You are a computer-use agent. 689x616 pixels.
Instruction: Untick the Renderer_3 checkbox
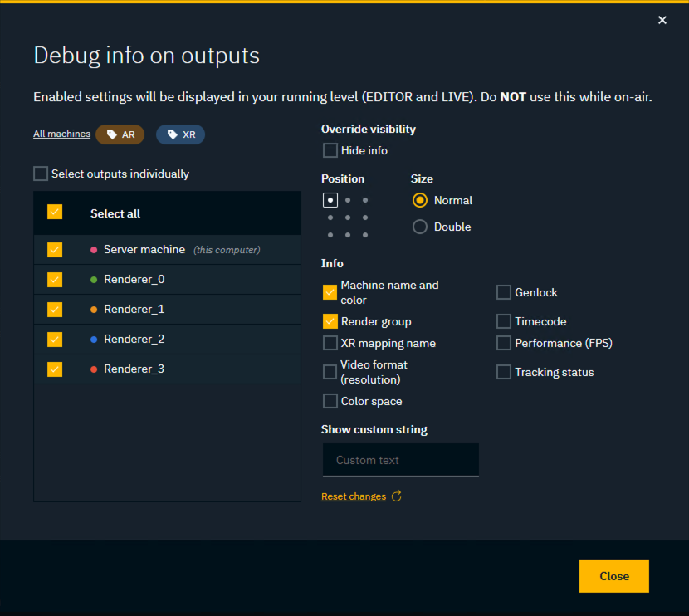click(55, 369)
